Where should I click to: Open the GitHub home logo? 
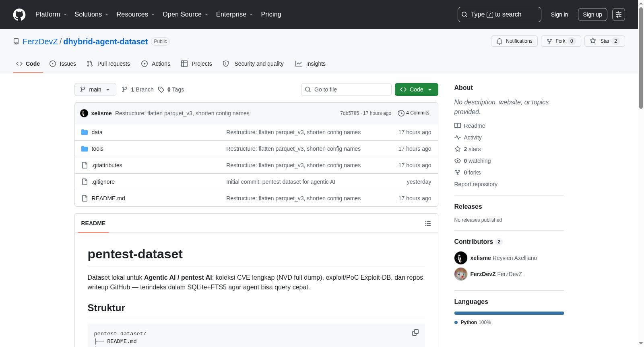click(x=19, y=15)
